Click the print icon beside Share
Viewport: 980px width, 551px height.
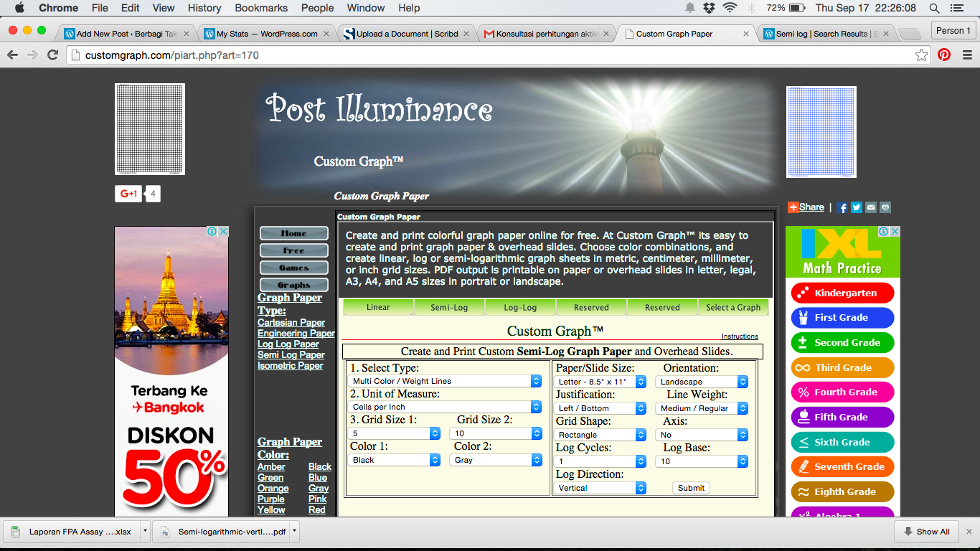pos(885,207)
